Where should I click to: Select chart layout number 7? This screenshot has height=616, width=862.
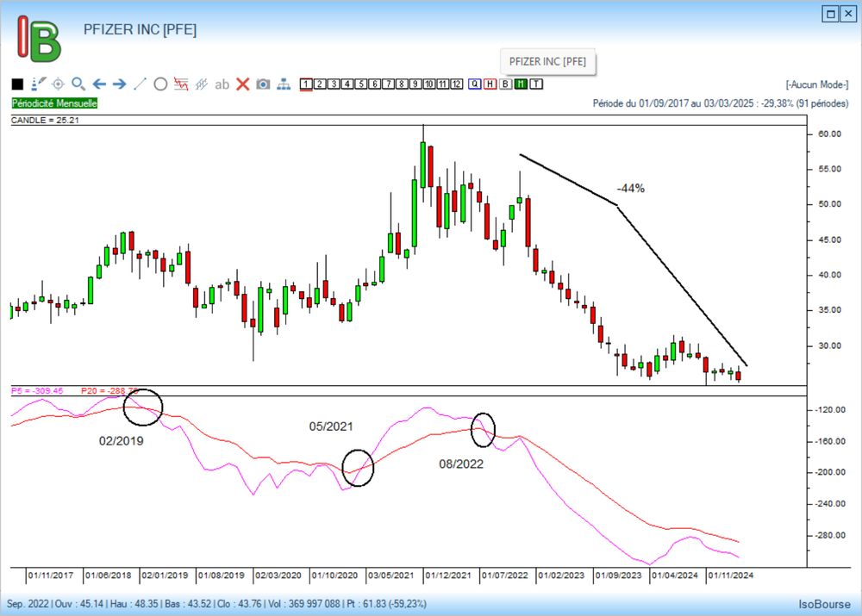click(389, 84)
